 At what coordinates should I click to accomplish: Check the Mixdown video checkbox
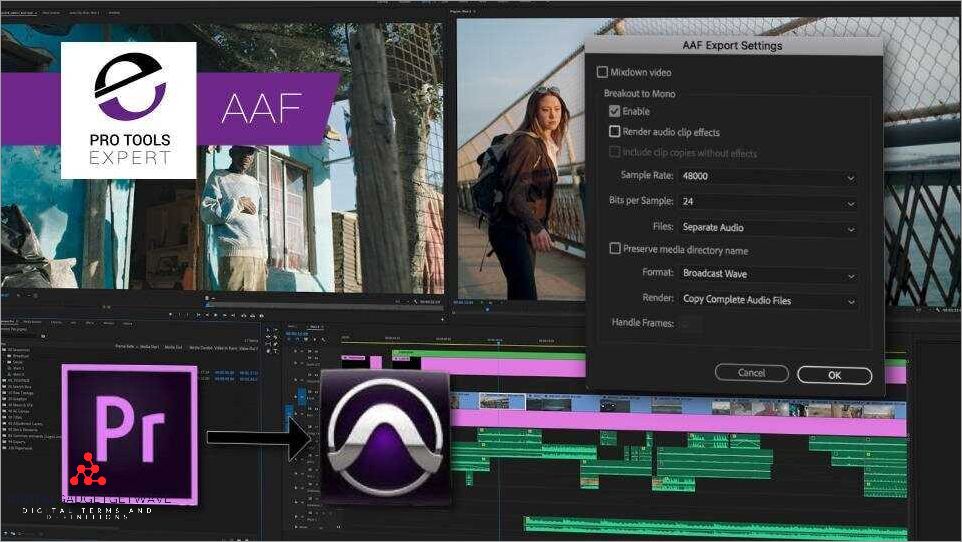click(602, 72)
